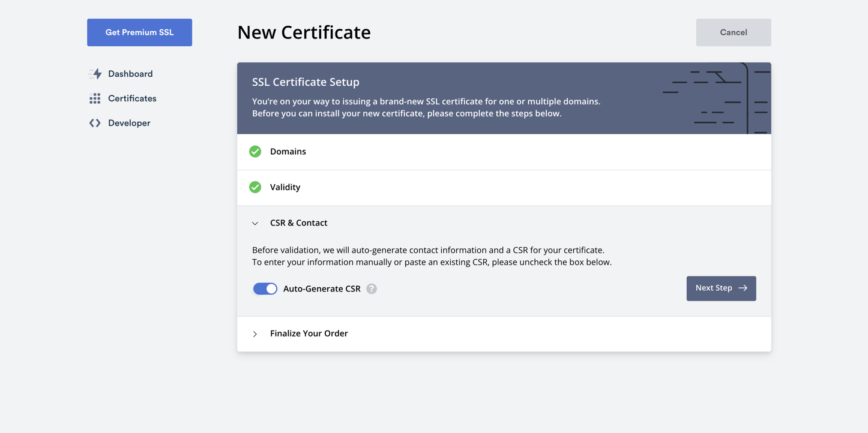This screenshot has height=433, width=868.
Task: Open the Domains step section
Action: (x=288, y=152)
